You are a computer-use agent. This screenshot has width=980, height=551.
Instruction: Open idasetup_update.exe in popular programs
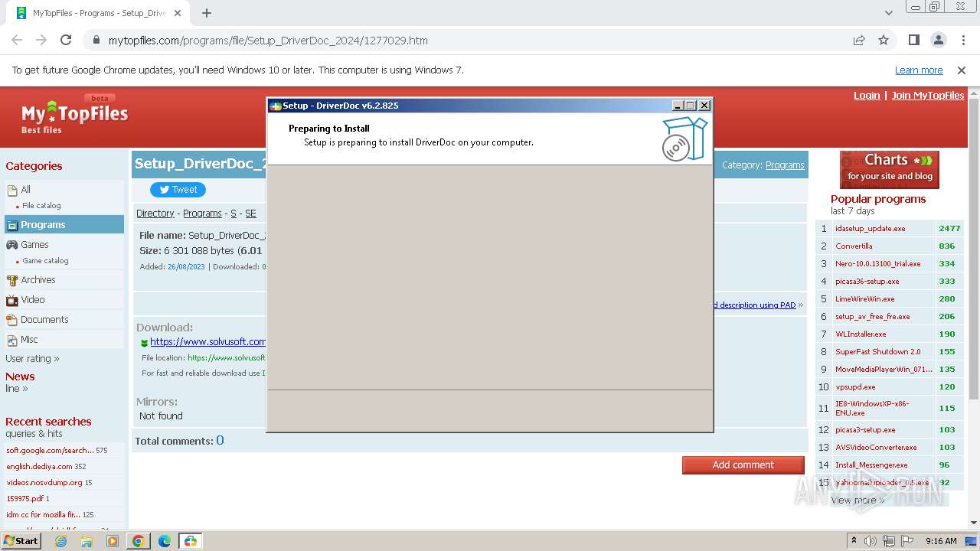pyautogui.click(x=870, y=228)
